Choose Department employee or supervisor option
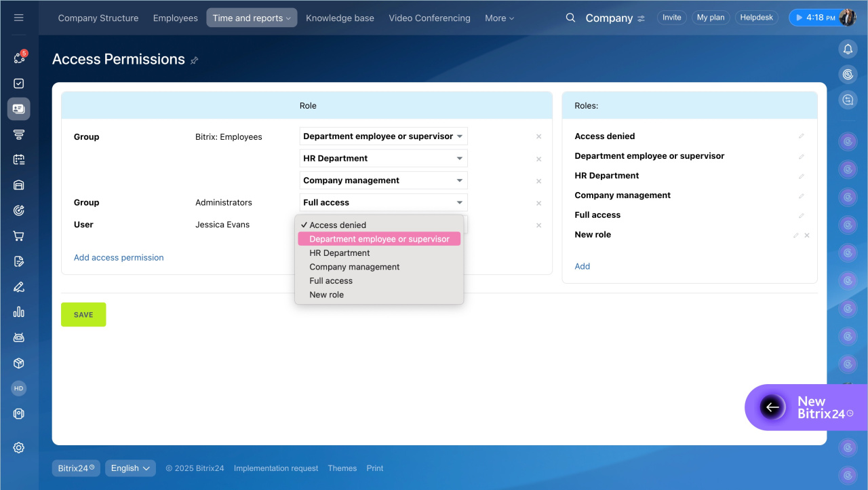Image resolution: width=868 pixels, height=490 pixels. [x=379, y=239]
